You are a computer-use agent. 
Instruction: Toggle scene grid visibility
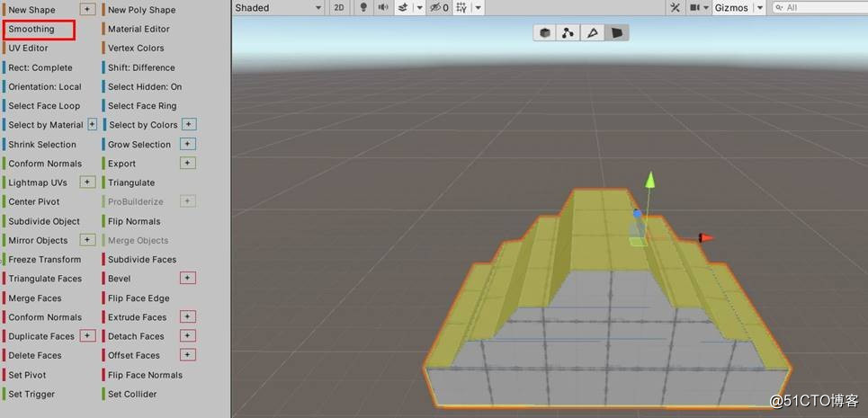point(461,8)
